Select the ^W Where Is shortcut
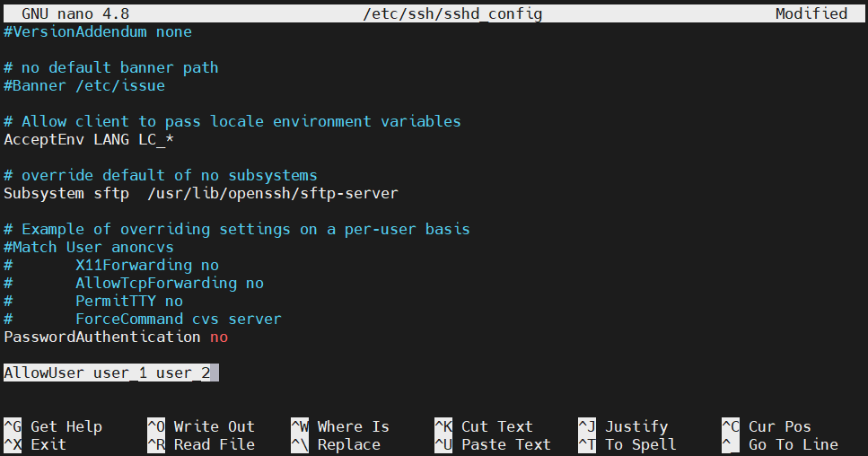The image size is (868, 456). tap(340, 426)
